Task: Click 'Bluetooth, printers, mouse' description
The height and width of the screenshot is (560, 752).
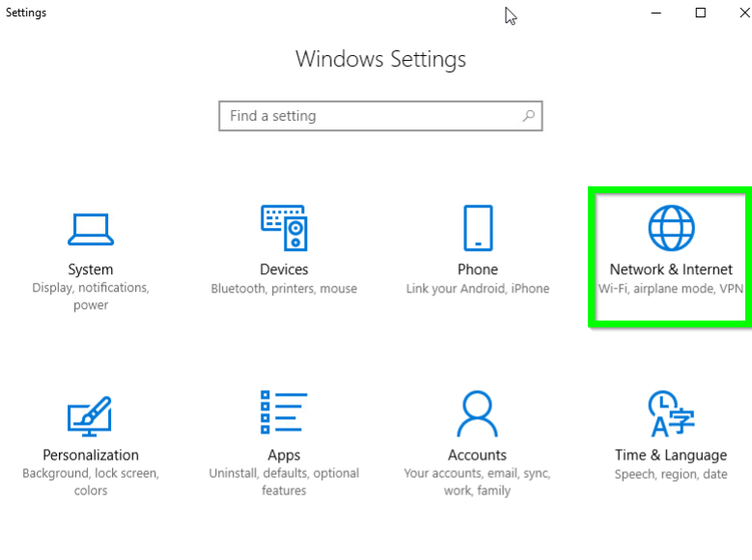Action: [x=284, y=289]
